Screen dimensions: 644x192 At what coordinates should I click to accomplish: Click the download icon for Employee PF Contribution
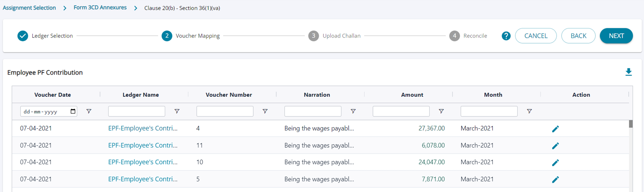pyautogui.click(x=628, y=72)
